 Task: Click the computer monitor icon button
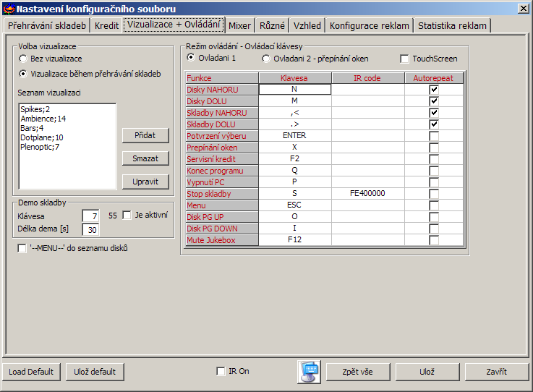click(309, 372)
